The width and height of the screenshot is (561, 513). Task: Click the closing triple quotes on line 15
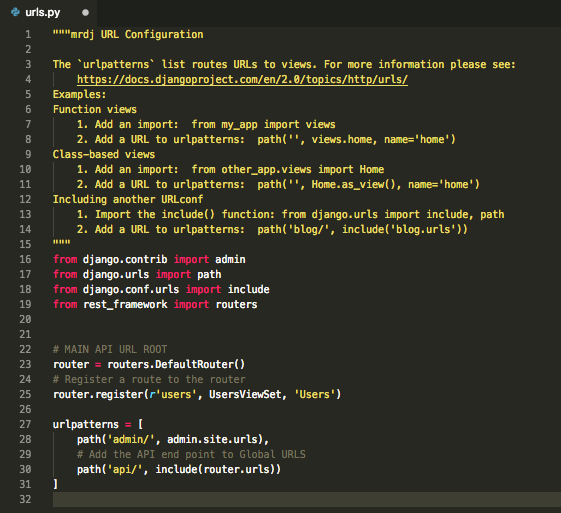click(62, 243)
